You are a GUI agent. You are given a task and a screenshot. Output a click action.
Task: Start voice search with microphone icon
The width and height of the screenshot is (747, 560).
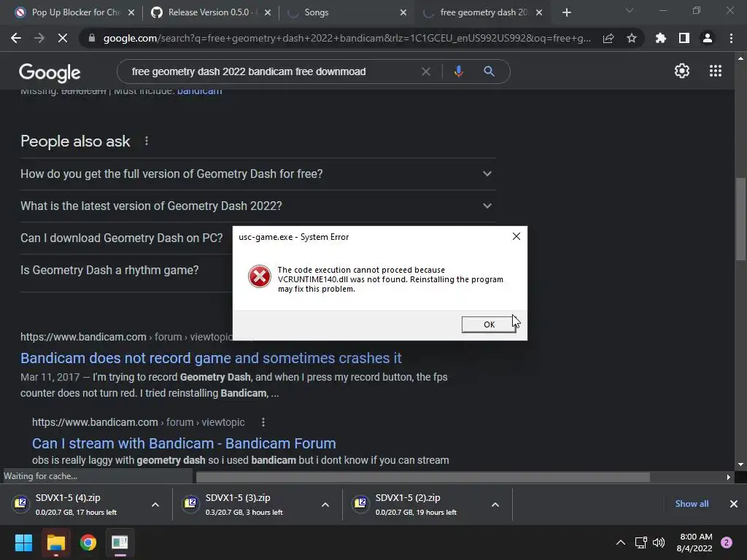tap(458, 71)
